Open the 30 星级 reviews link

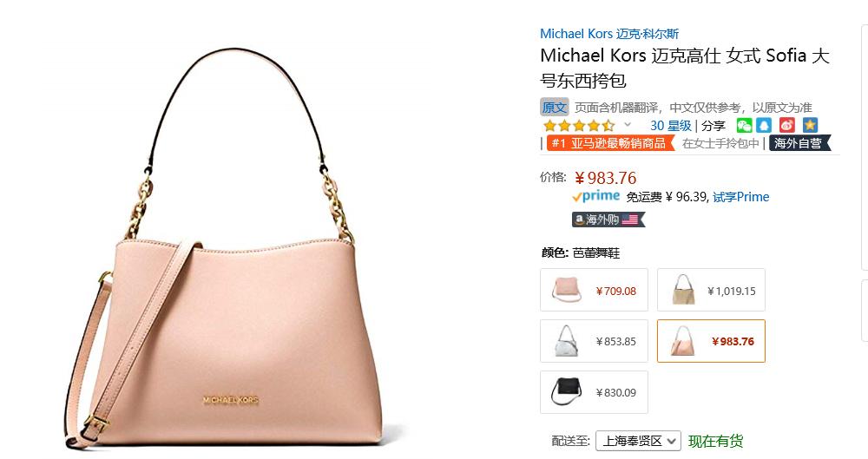pyautogui.click(x=671, y=126)
